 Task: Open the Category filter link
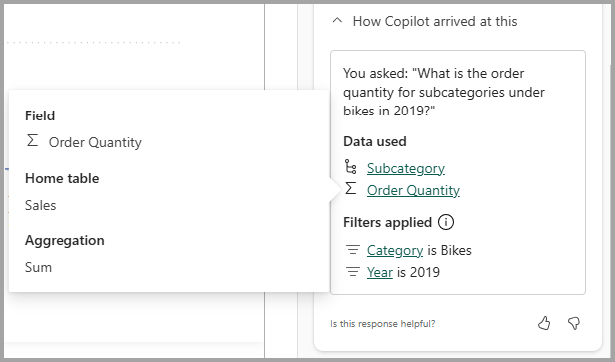395,250
